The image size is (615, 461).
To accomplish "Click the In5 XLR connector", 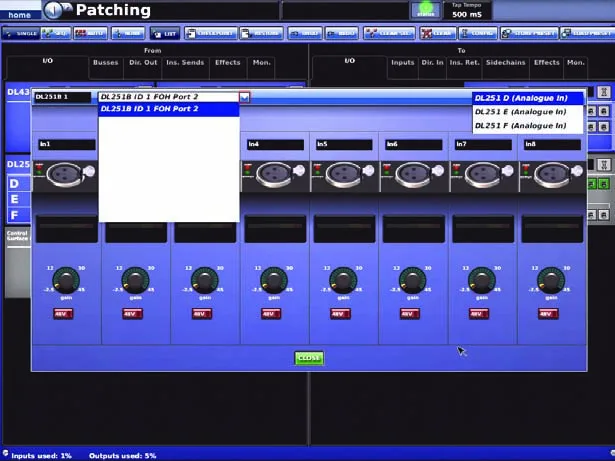I will coord(344,174).
